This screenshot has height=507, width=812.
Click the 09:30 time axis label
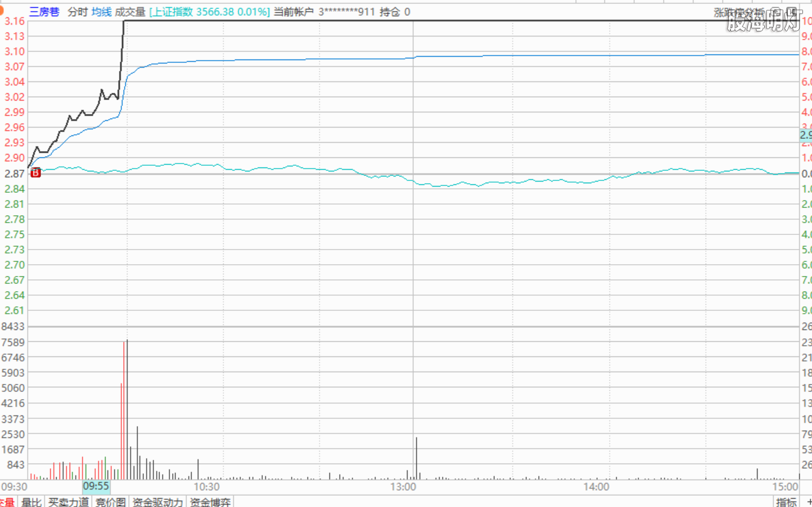[x=14, y=486]
